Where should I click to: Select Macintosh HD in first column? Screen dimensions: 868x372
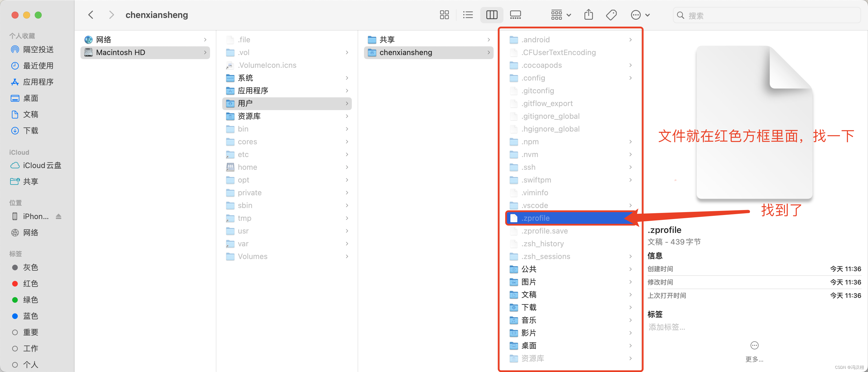tap(145, 52)
